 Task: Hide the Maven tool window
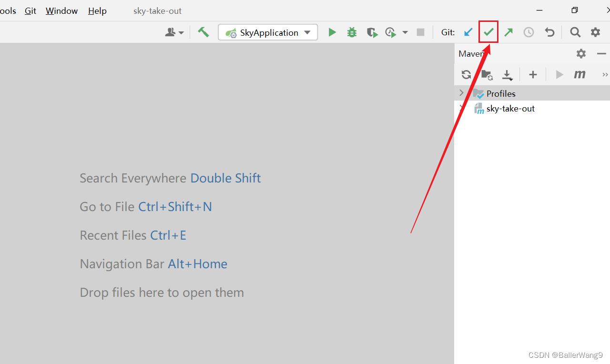coord(601,54)
